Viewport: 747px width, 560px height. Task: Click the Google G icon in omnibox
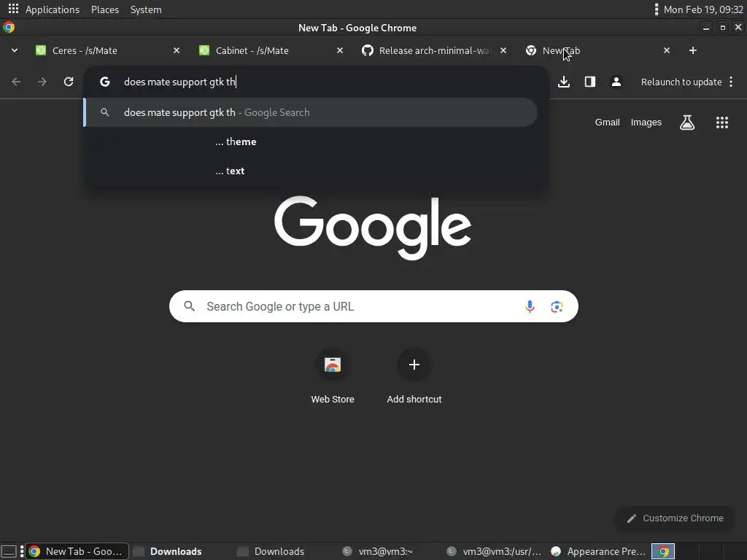click(105, 82)
